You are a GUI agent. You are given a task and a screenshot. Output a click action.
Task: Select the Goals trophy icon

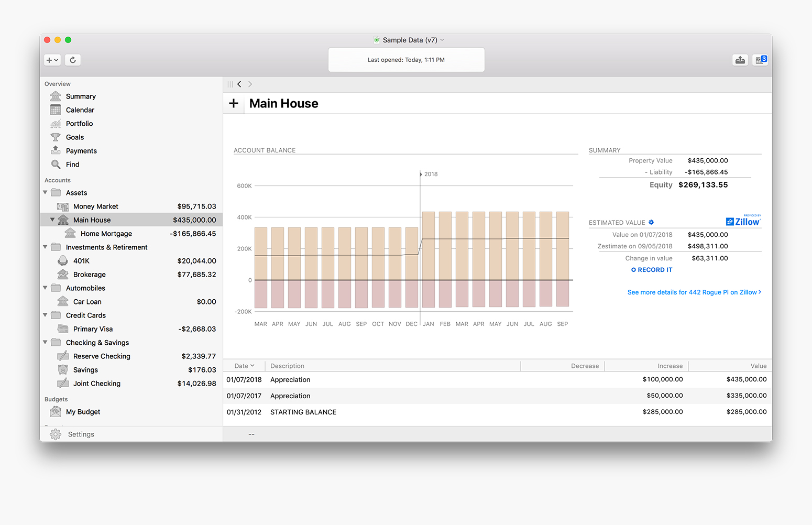coord(56,137)
